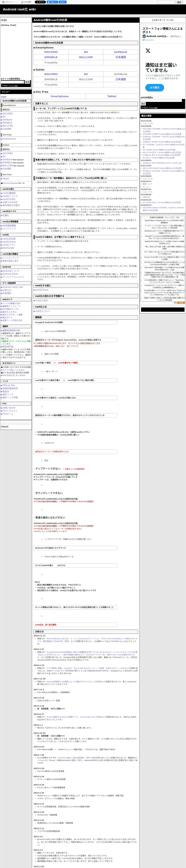This screenshot has height=868, width=186.
Task: Open SoftBank FMC ARROWS A301F root化 wiki
Action: (x=162, y=163)
